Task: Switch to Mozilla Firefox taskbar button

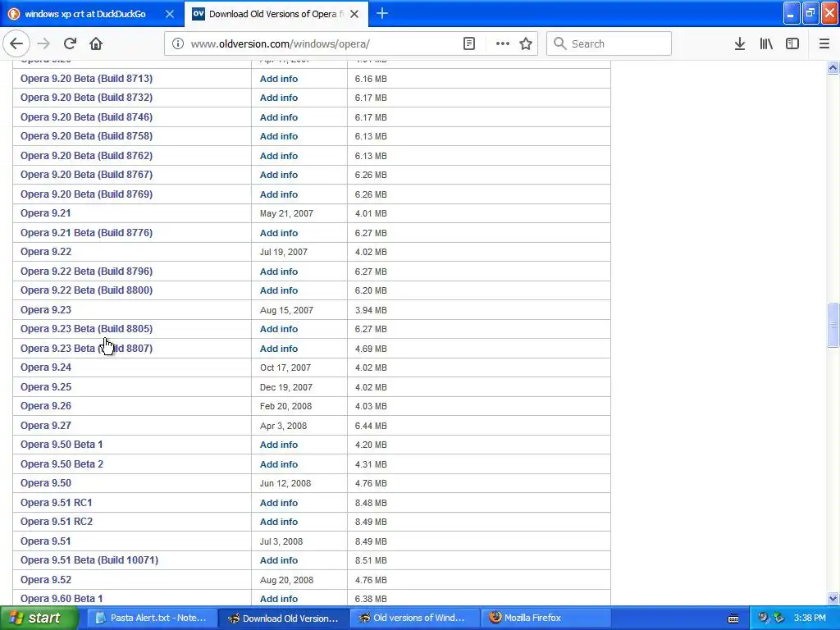Action: (x=546, y=618)
